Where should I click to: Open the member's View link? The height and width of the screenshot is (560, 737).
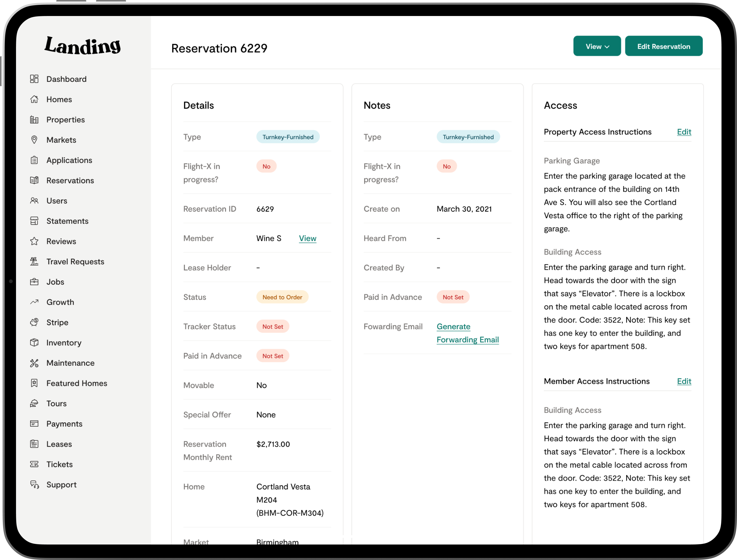click(x=308, y=238)
